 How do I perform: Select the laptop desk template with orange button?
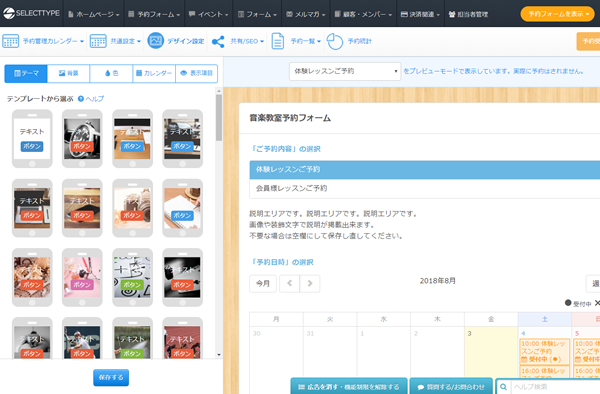pos(32,208)
